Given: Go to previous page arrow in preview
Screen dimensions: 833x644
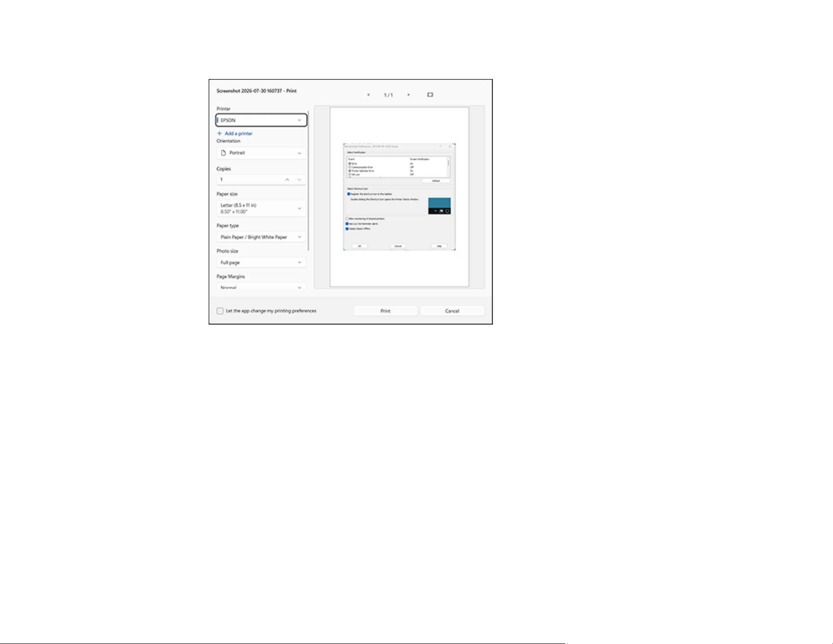Looking at the screenshot, I should [x=368, y=95].
